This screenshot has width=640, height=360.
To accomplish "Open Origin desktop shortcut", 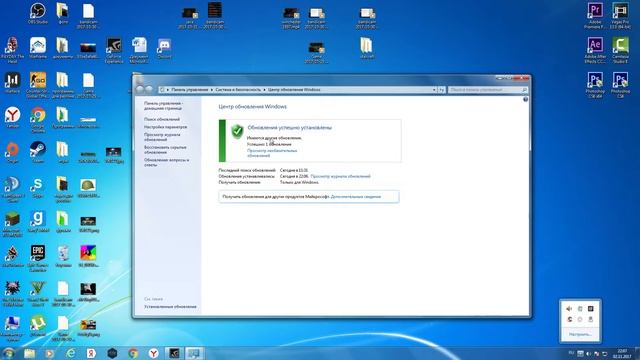I will (x=12, y=153).
